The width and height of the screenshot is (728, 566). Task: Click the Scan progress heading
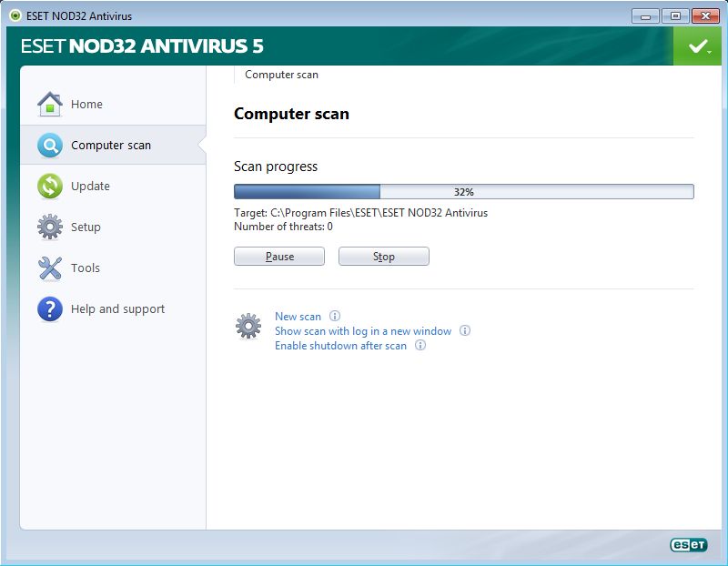(276, 167)
